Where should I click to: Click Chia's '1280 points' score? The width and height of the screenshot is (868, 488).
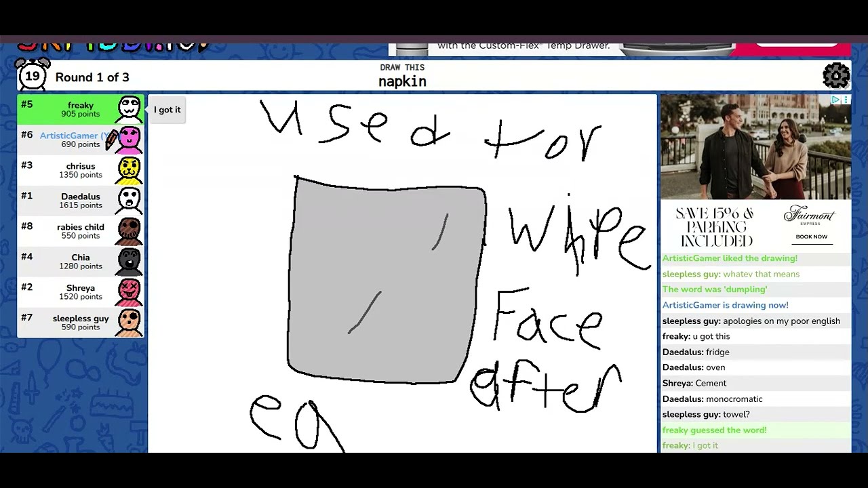coord(81,266)
